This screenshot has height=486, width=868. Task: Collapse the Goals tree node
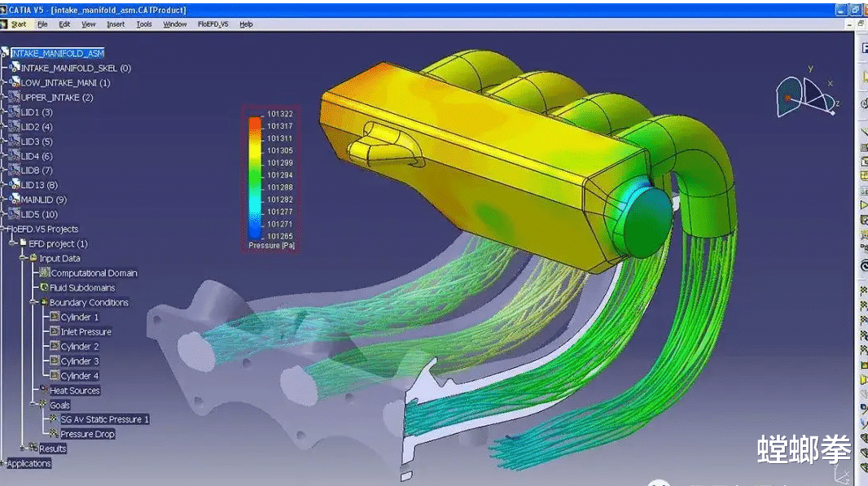tap(33, 405)
